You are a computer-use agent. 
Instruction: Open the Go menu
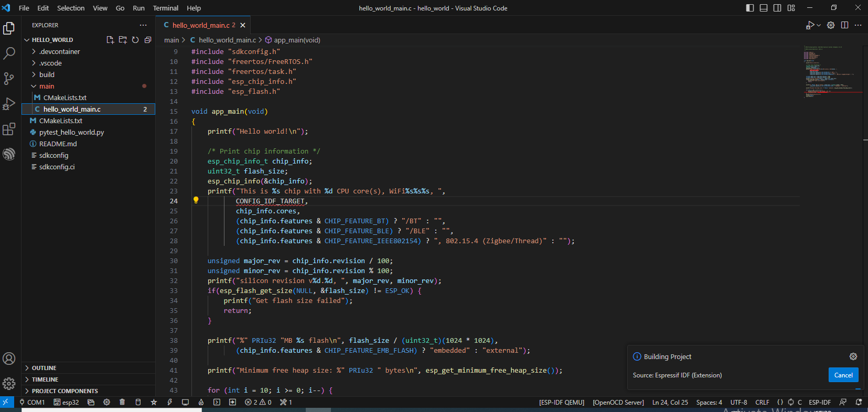coord(120,8)
